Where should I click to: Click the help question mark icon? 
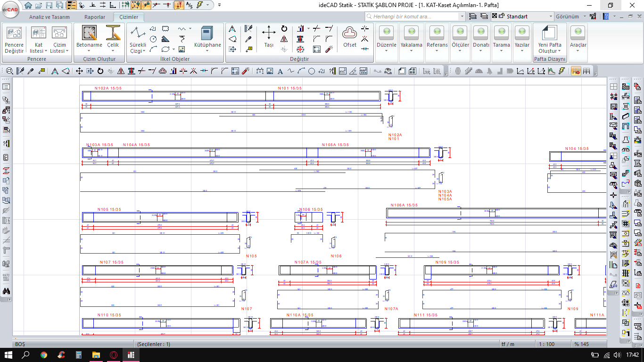click(606, 16)
